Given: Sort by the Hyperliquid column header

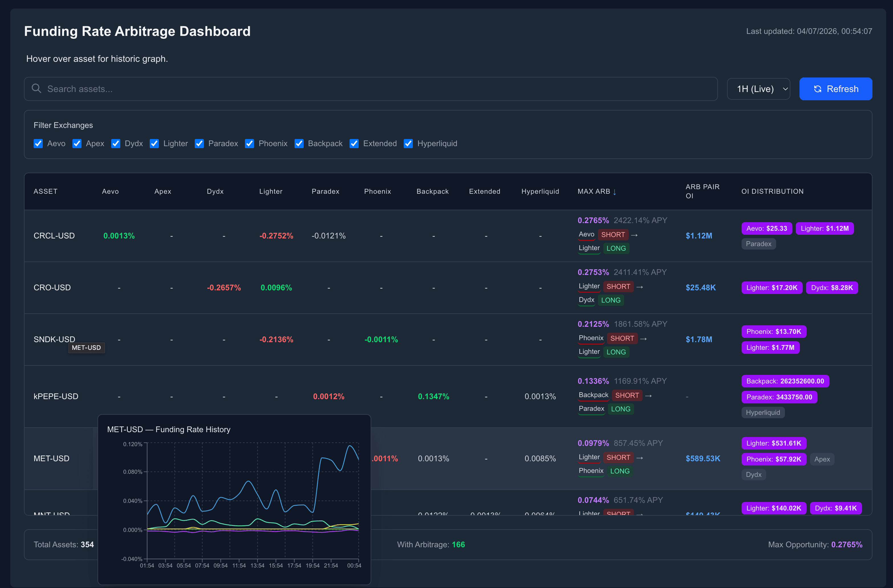Looking at the screenshot, I should point(540,191).
